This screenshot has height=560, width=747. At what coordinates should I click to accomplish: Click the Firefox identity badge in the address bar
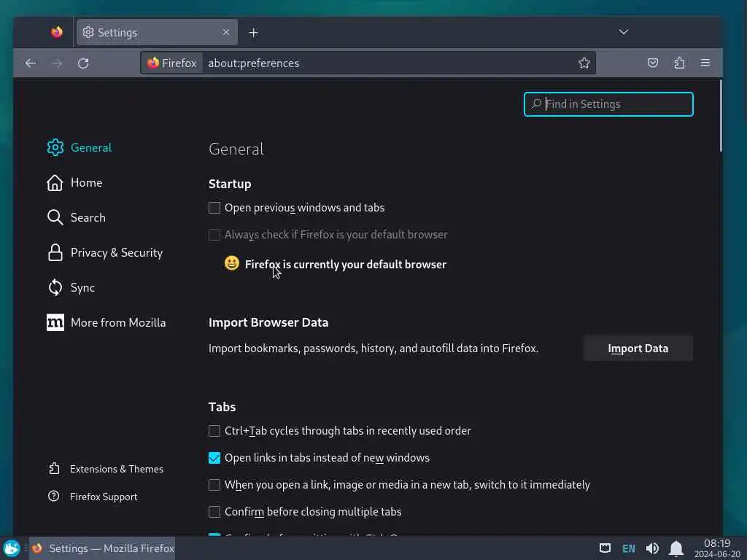pyautogui.click(x=172, y=63)
